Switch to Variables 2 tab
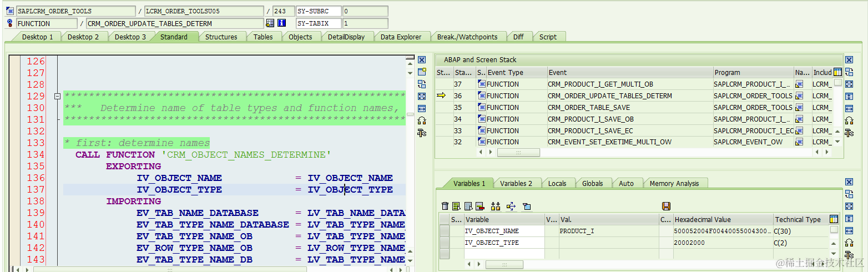The height and width of the screenshot is (272, 868). tap(516, 183)
